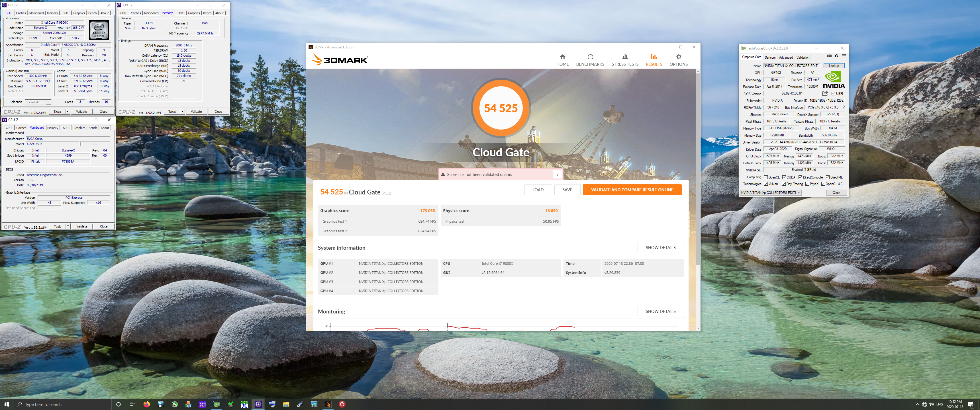Image resolution: width=980 pixels, height=410 pixels.
Task: Take a GPU-Z screenshot with the camera icon
Action: (x=829, y=56)
